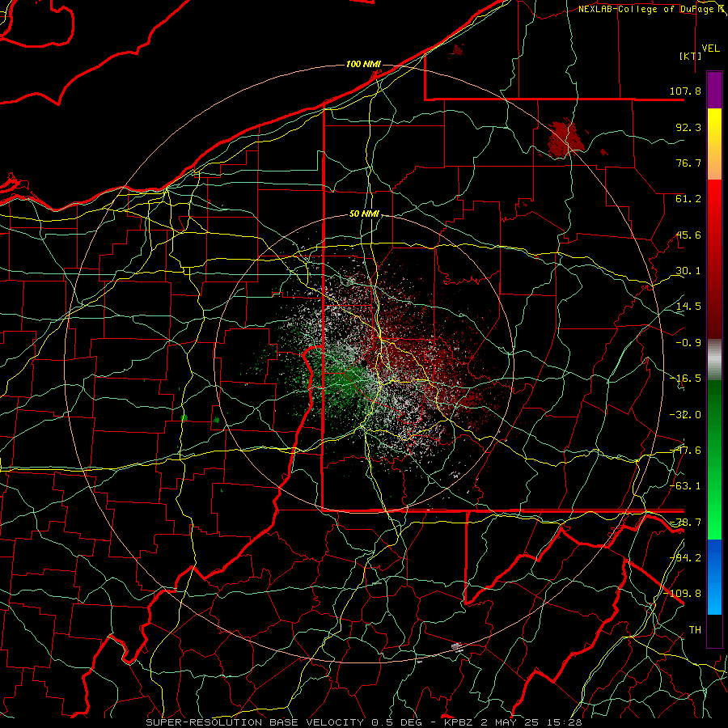Click the 30.1 scale value

pos(688,271)
